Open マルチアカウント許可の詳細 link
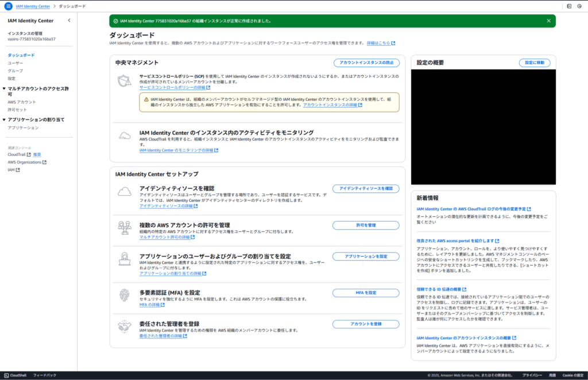This screenshot has height=380, width=588. (167, 237)
